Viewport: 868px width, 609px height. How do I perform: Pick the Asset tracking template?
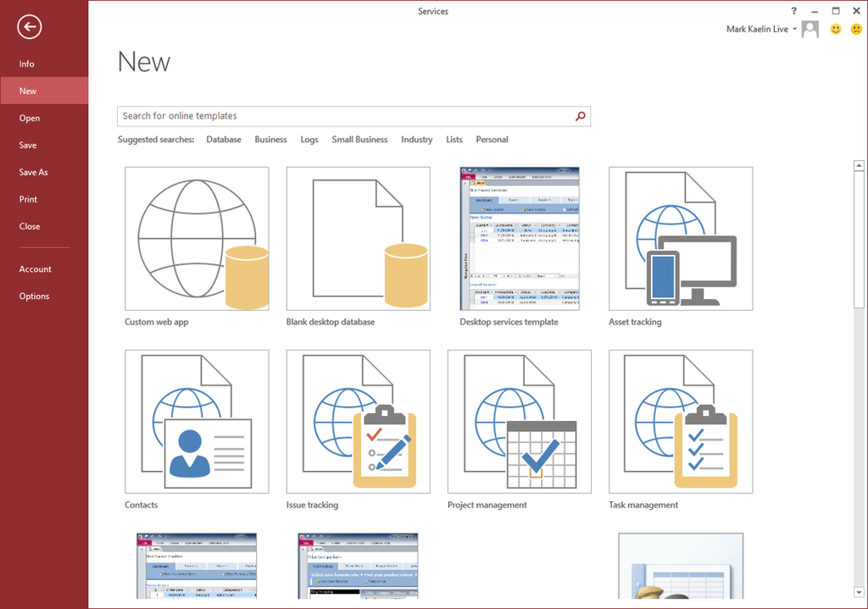tap(681, 238)
